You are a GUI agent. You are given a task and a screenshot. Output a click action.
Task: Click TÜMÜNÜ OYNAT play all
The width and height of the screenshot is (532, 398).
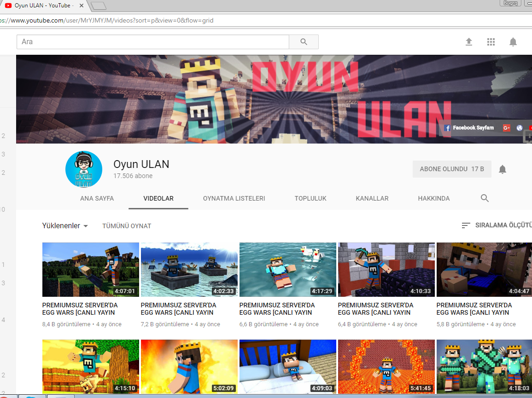[127, 226]
